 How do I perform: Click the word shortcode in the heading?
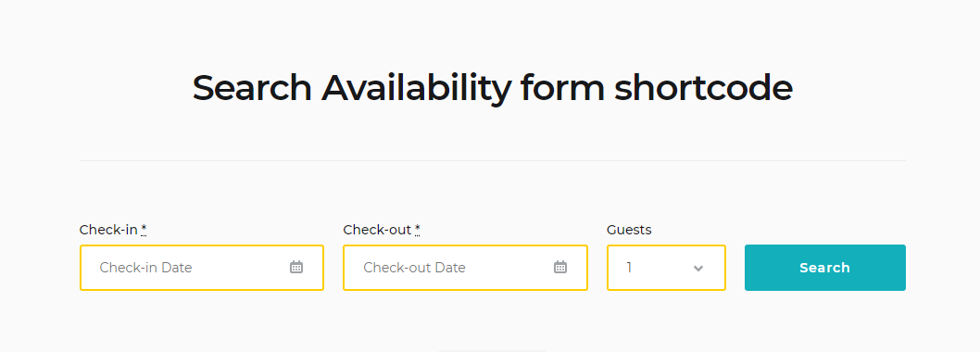tap(704, 87)
